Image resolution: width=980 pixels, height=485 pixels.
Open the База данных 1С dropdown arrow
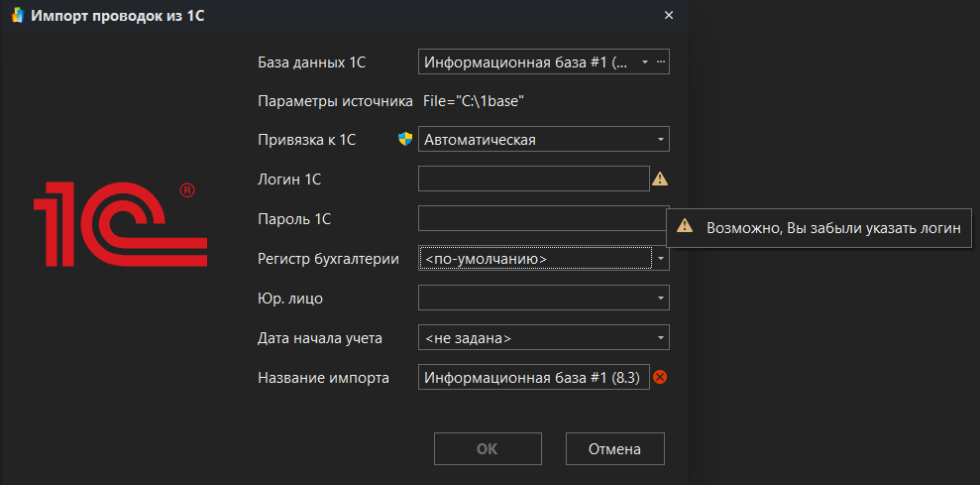point(645,61)
